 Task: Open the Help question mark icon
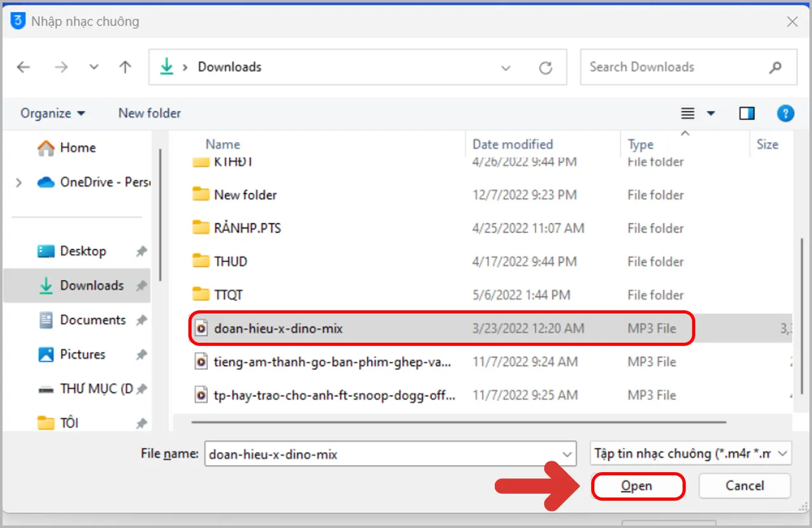point(785,114)
